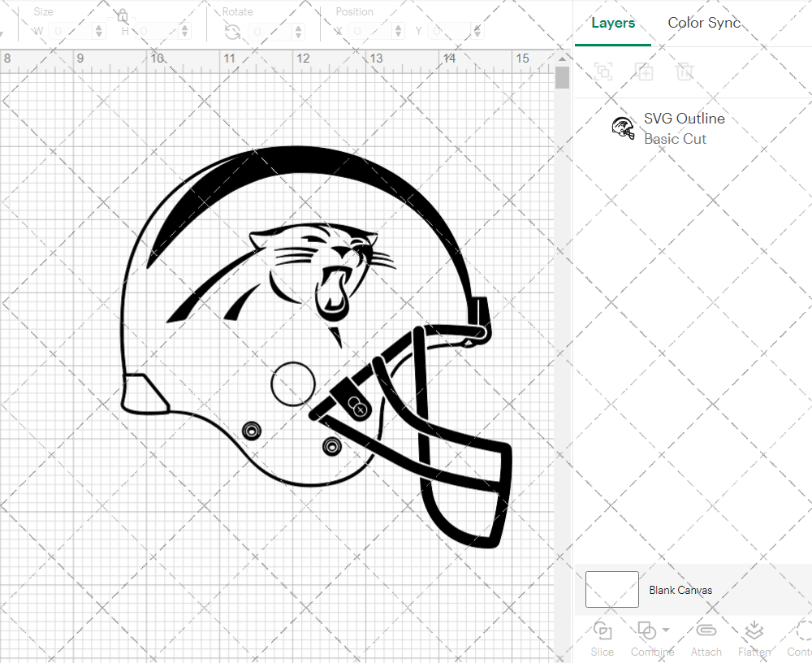Screen dimensions: 812x663
Task: Click the canvas scrollbar up arrow
Action: tap(562, 58)
